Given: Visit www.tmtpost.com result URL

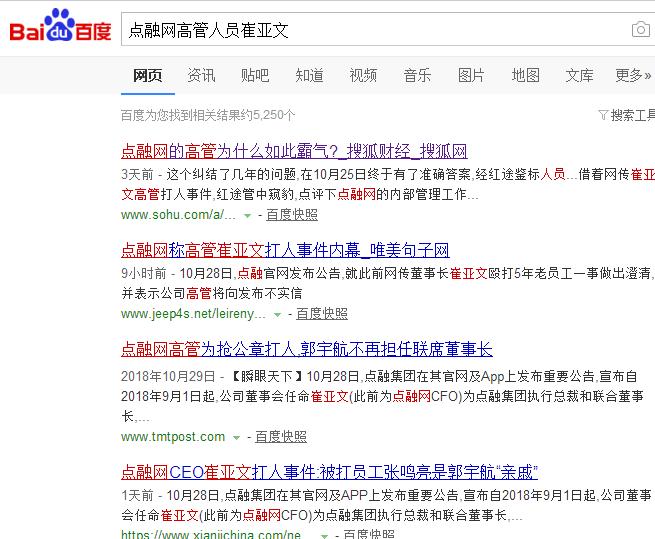Looking at the screenshot, I should click(x=173, y=437).
